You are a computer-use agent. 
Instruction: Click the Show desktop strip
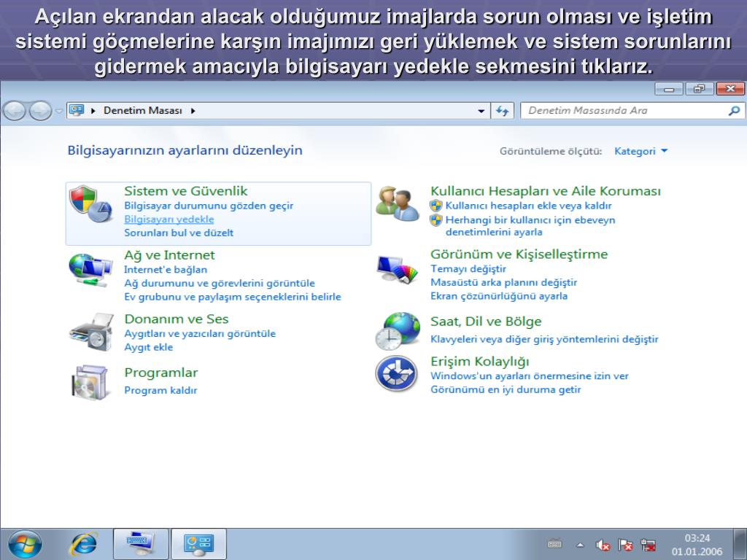[740, 544]
